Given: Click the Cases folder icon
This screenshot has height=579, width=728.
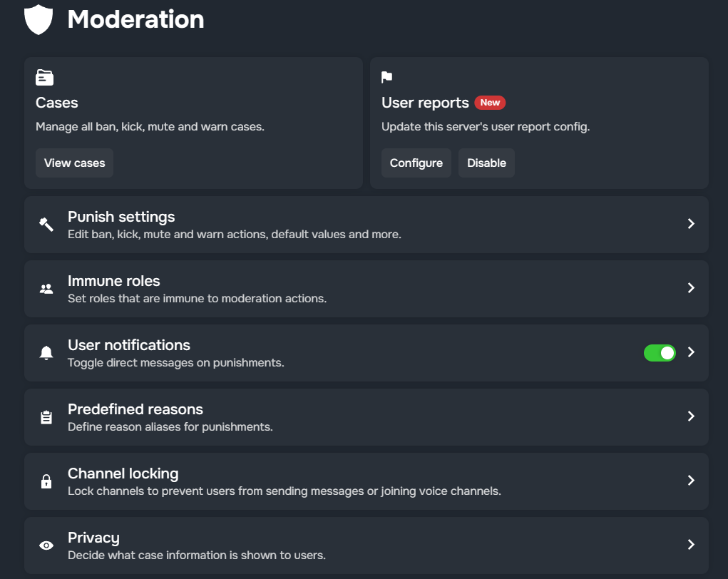Looking at the screenshot, I should (x=45, y=78).
